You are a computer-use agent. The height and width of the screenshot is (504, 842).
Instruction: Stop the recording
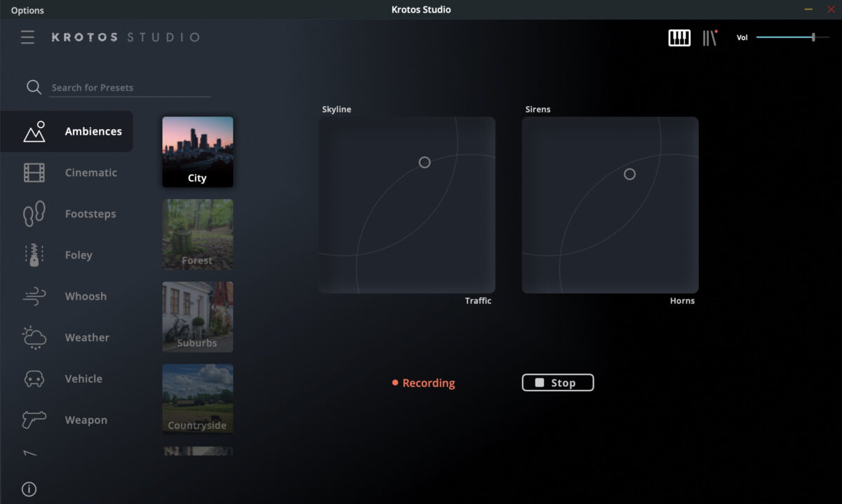point(558,383)
